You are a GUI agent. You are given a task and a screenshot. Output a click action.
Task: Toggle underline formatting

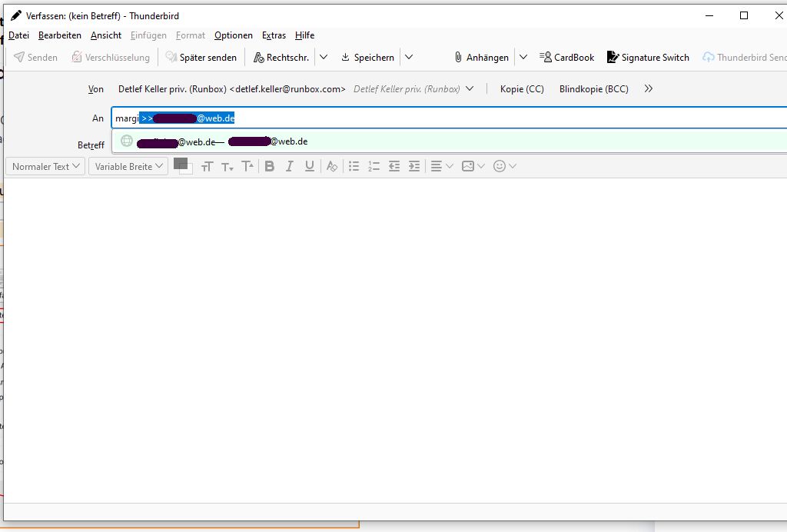310,166
